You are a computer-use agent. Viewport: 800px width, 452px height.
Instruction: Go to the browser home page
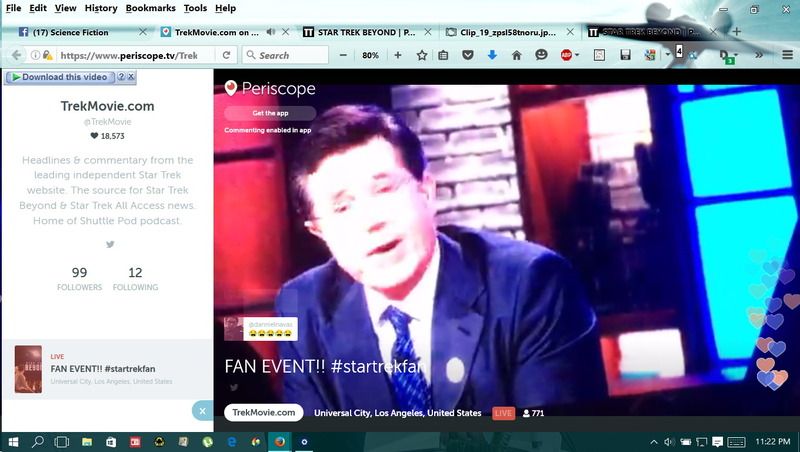click(x=516, y=55)
